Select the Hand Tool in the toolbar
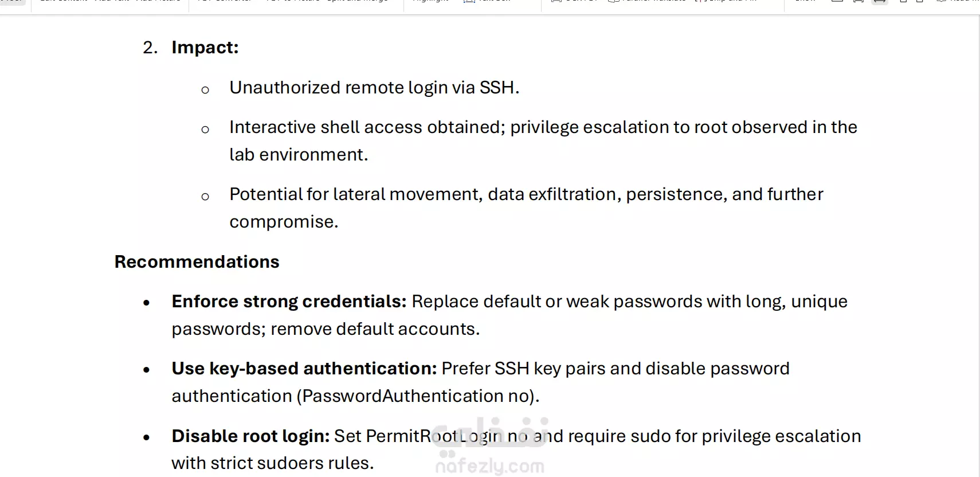Screen dimensions: 980x477 (13, 1)
